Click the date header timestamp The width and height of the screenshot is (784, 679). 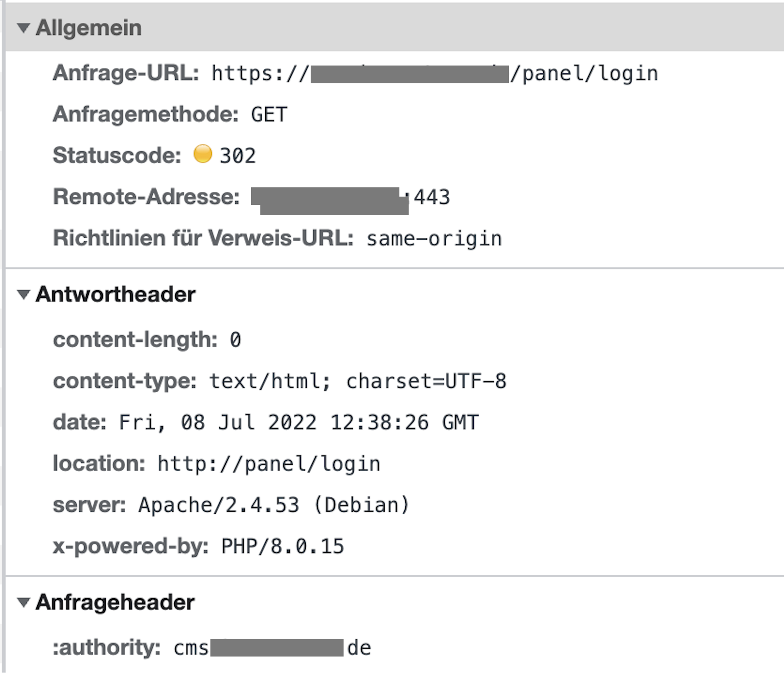coord(299,422)
